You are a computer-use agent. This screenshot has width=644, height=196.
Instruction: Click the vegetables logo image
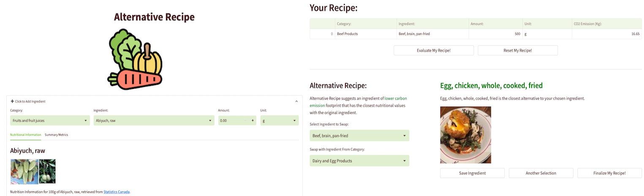coord(135,59)
